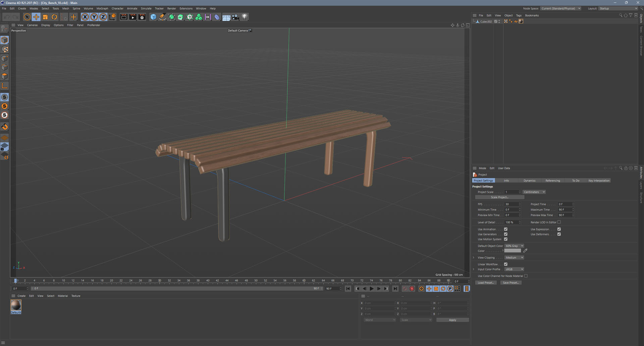Select Texture mode checkerboard icon

[5, 49]
